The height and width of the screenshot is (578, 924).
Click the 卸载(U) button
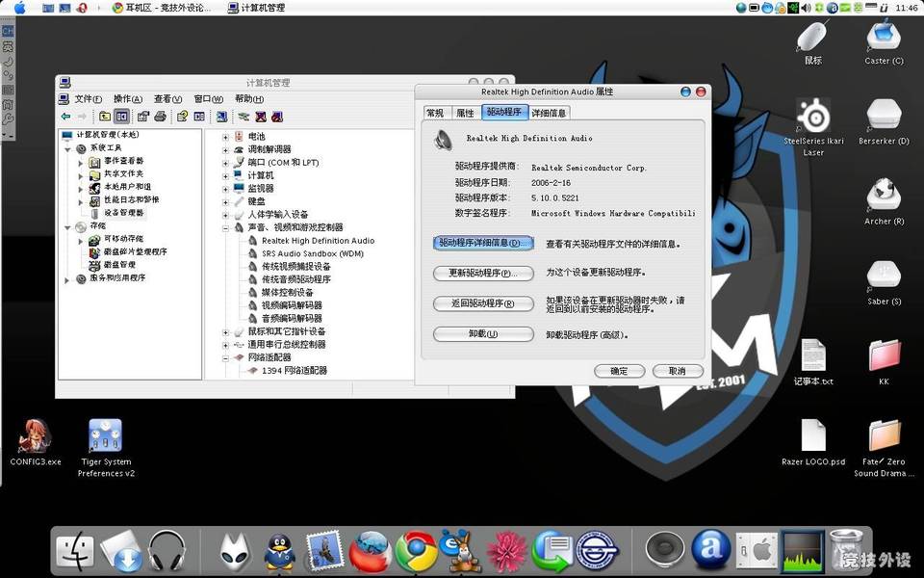click(483, 334)
